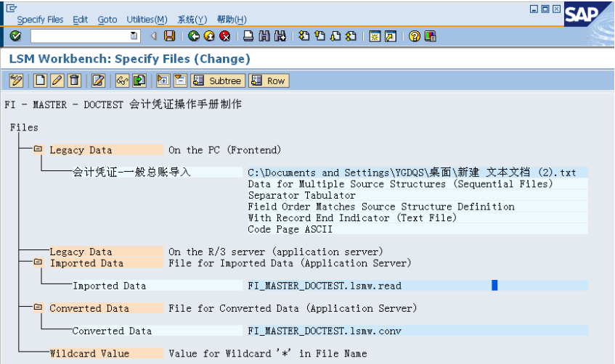
Task: Collapse the Imported Data folder node
Action: (x=38, y=262)
